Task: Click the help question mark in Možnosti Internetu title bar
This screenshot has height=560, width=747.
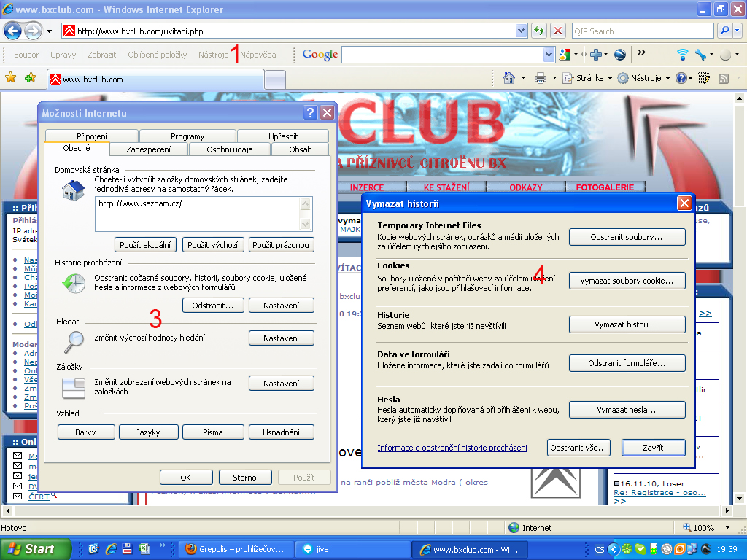Action: click(310, 113)
